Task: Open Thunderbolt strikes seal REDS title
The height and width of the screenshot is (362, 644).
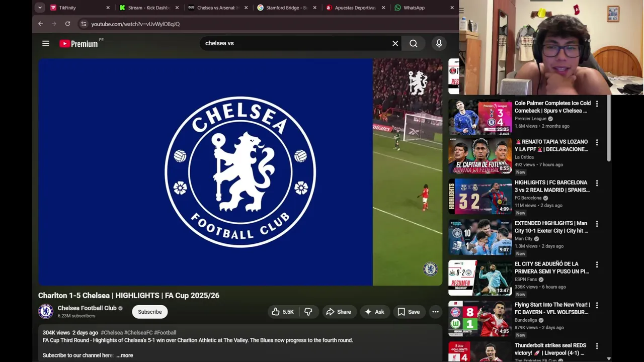Action: [x=550, y=349]
